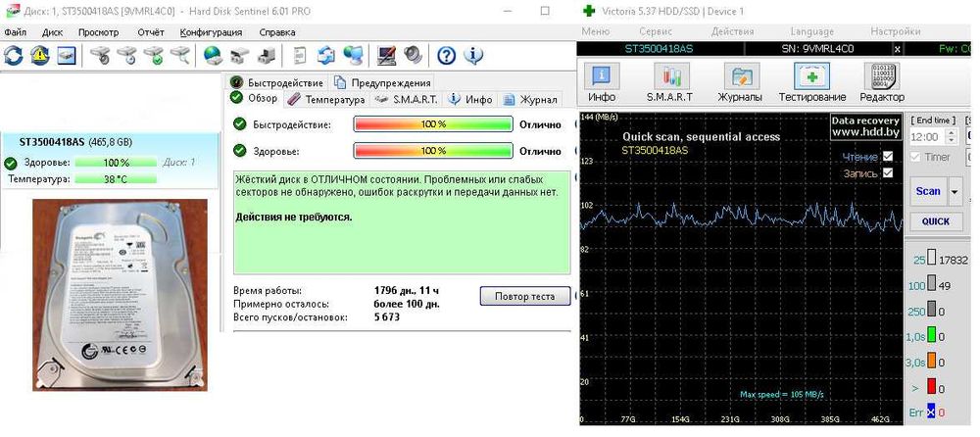The image size is (980, 437).
Task: Open Victoria's Language menu
Action: click(x=811, y=31)
